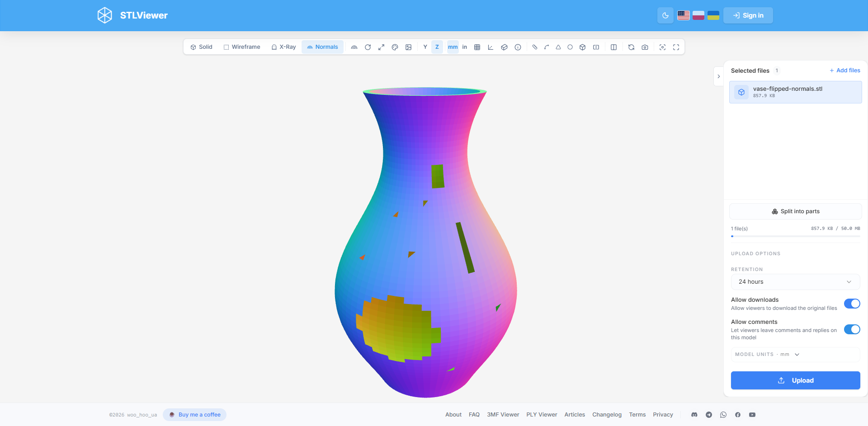
Task: Click Split into parts button
Action: click(x=795, y=211)
